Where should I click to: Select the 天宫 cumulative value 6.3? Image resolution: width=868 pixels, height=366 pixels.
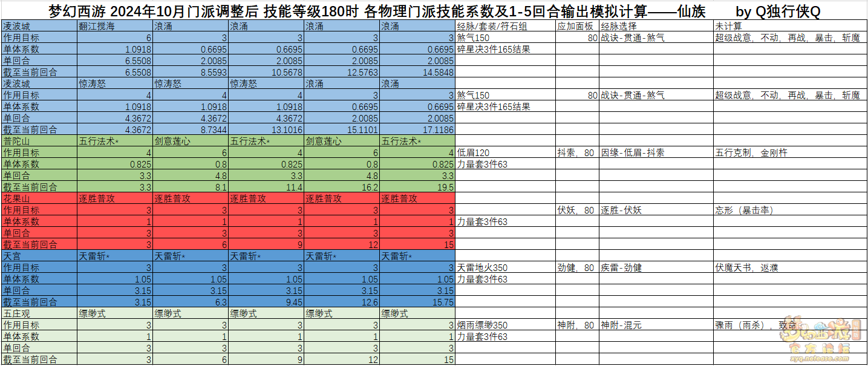[x=190, y=302]
